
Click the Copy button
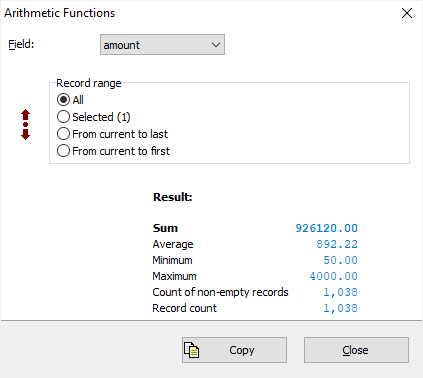click(x=234, y=350)
